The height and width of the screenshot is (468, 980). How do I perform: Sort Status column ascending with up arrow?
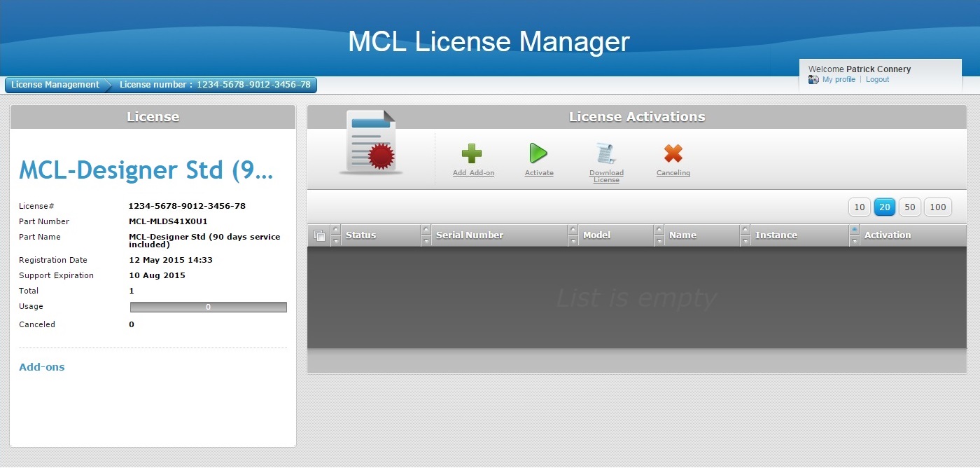pyautogui.click(x=336, y=230)
